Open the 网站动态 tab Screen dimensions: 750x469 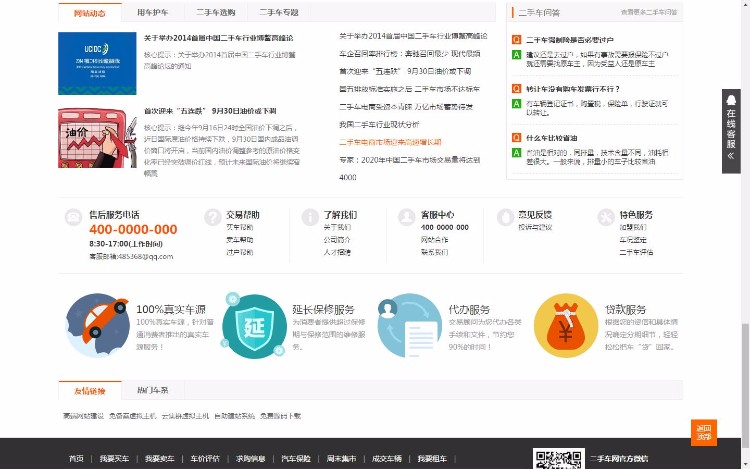(90, 13)
